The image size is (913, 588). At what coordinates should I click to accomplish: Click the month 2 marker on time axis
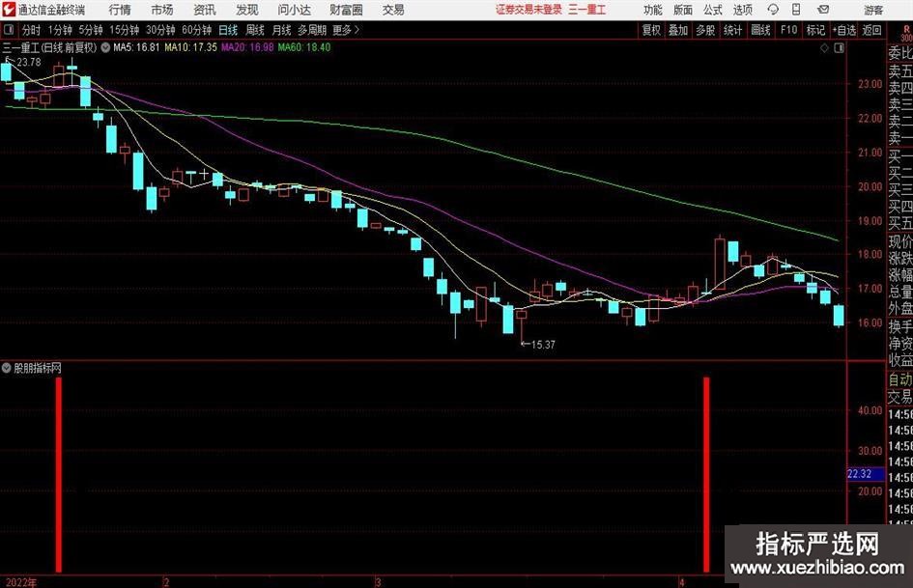tap(166, 582)
